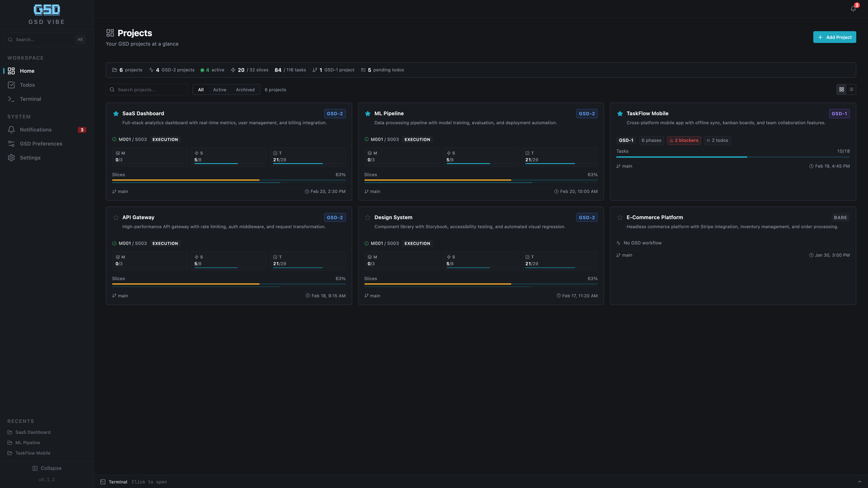This screenshot has width=868, height=488.
Task: Favorite the E-Commerce Platform project
Action: point(620,217)
